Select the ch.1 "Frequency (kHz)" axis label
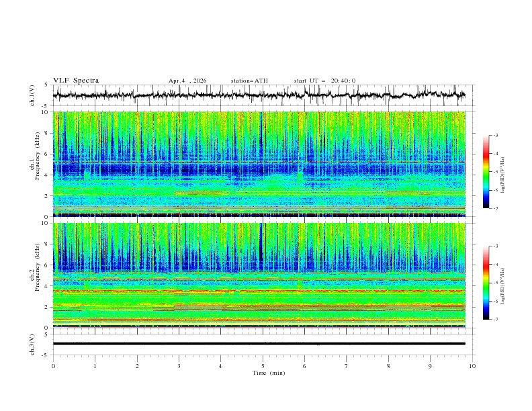The width and height of the screenshot is (532, 411). click(37, 154)
